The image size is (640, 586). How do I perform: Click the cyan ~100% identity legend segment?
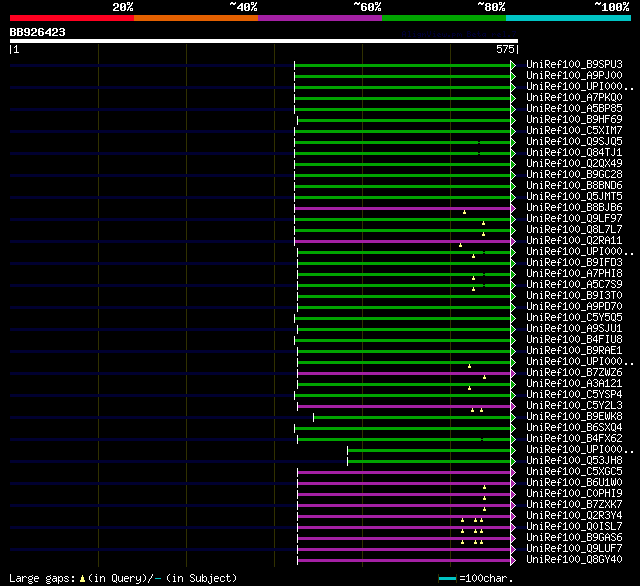point(568,18)
